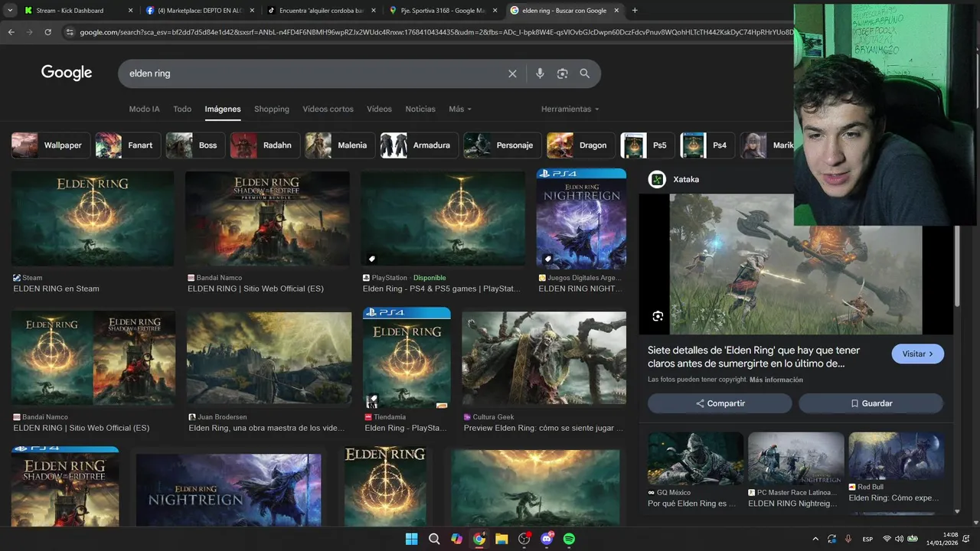Select the Ps4 filter chip

[x=708, y=145]
